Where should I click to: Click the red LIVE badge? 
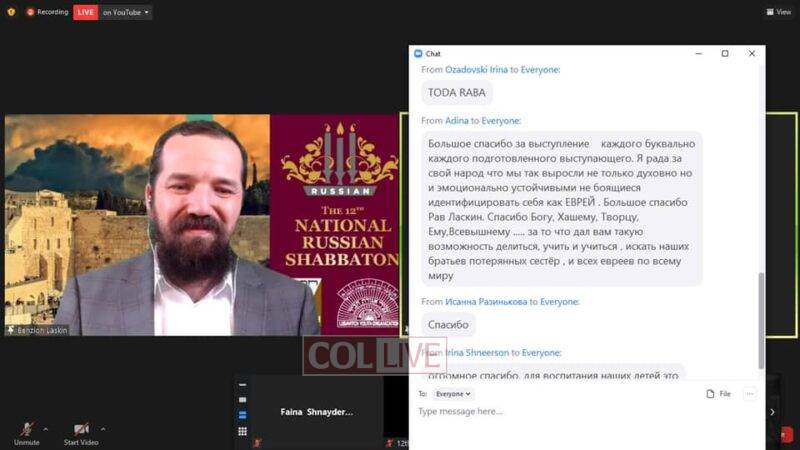coord(86,12)
